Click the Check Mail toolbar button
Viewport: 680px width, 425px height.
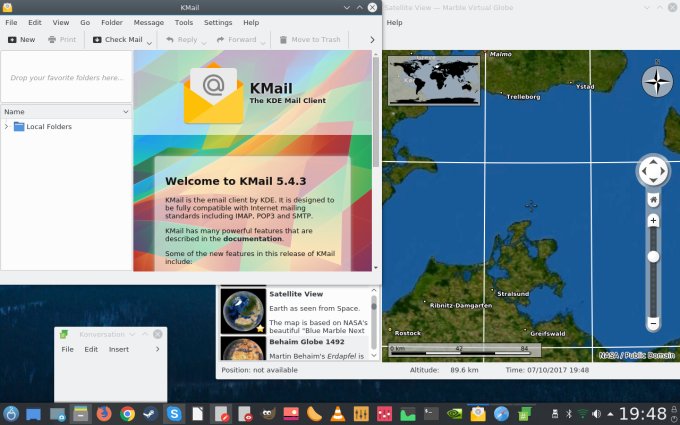coord(117,40)
